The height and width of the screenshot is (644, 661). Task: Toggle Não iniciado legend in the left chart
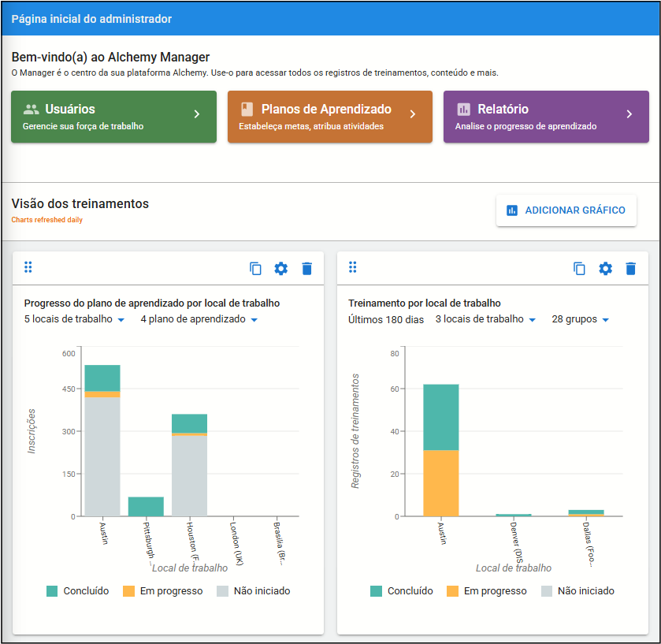pyautogui.click(x=254, y=591)
